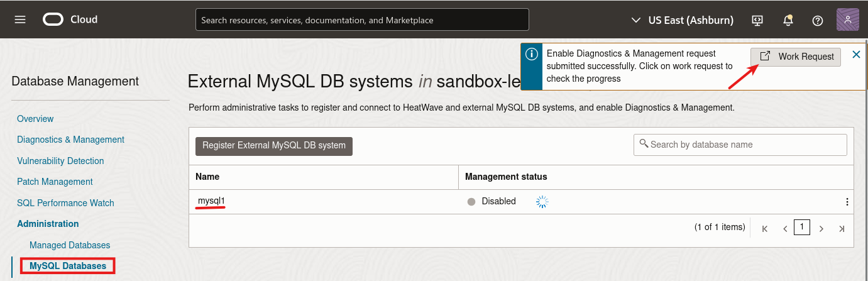The image size is (868, 281).
Task: Open the Overview link in sidebar
Action: click(35, 119)
